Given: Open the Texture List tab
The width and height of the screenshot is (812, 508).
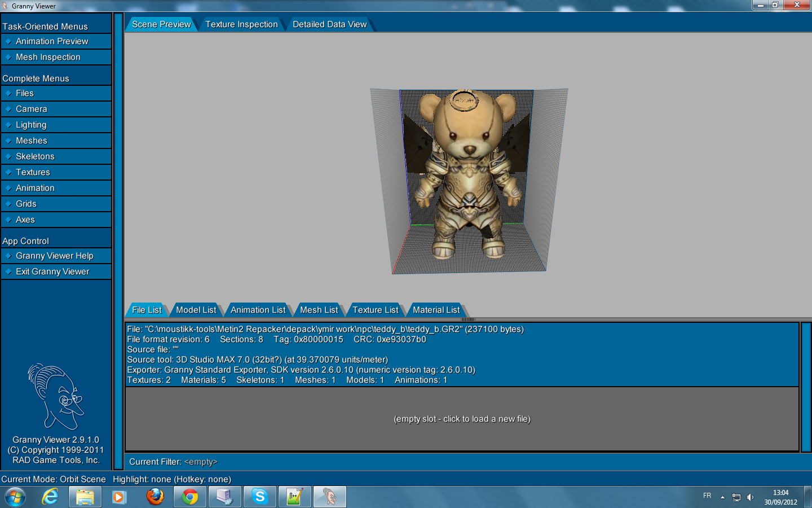Looking at the screenshot, I should click(x=375, y=310).
